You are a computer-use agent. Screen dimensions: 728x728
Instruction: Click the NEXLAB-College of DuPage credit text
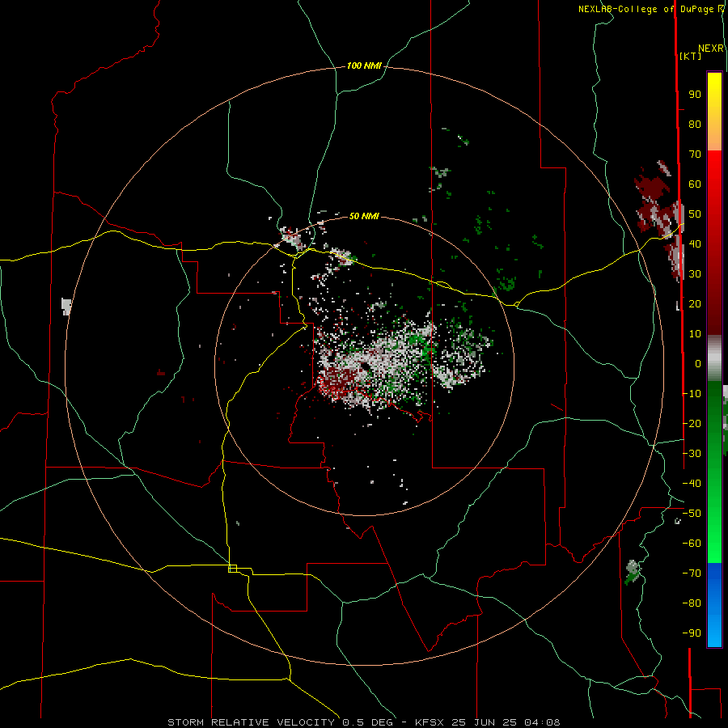(x=646, y=9)
